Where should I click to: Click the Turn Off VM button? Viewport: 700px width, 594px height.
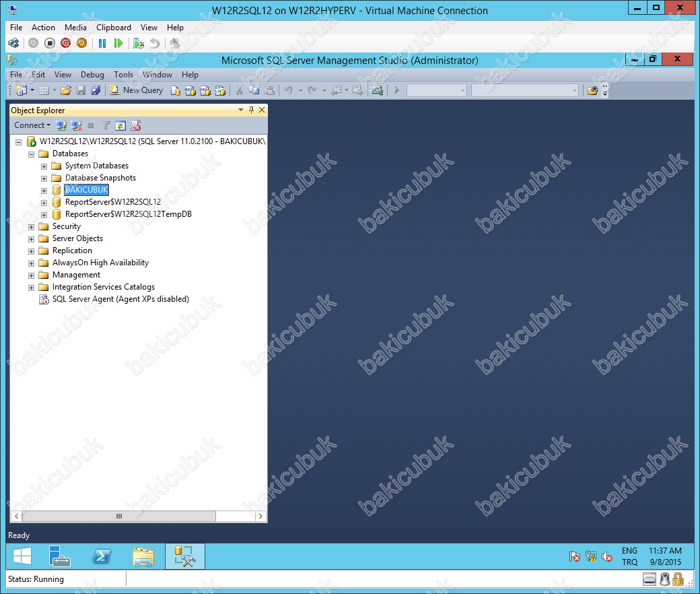(x=50, y=43)
